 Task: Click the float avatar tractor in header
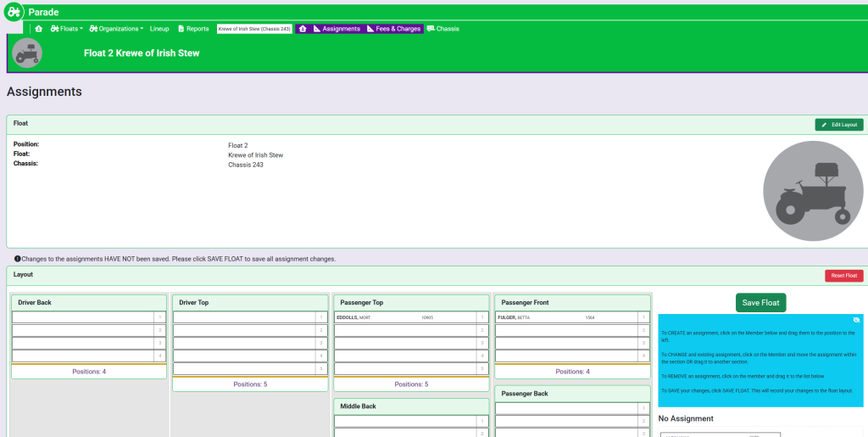click(27, 53)
